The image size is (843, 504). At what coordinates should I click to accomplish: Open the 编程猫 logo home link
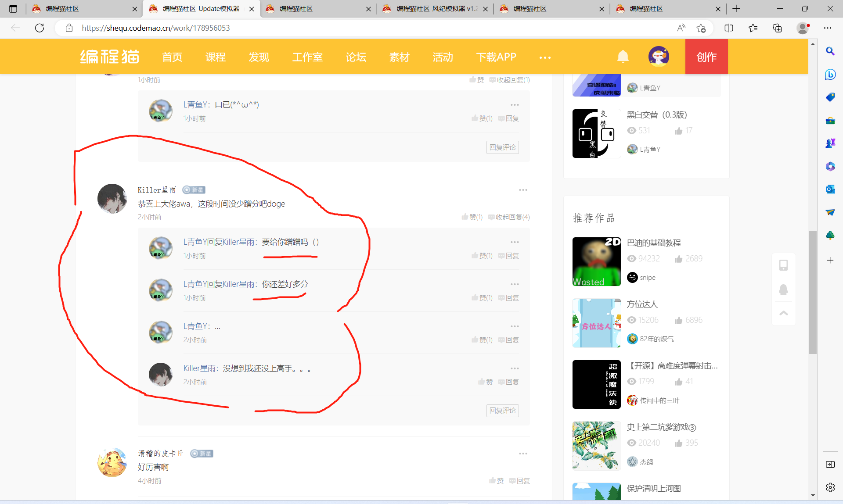[110, 57]
